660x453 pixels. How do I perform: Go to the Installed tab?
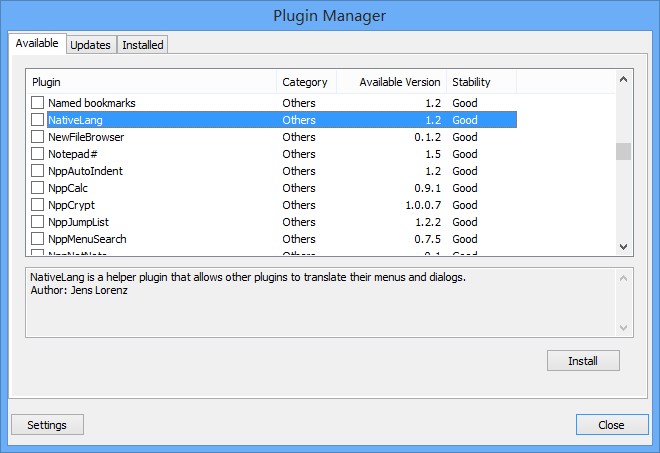143,45
